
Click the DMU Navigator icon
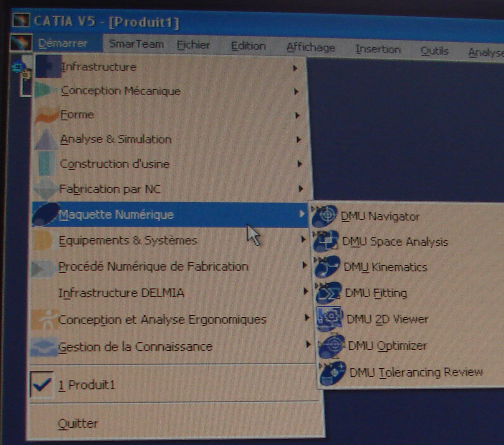[x=325, y=216]
